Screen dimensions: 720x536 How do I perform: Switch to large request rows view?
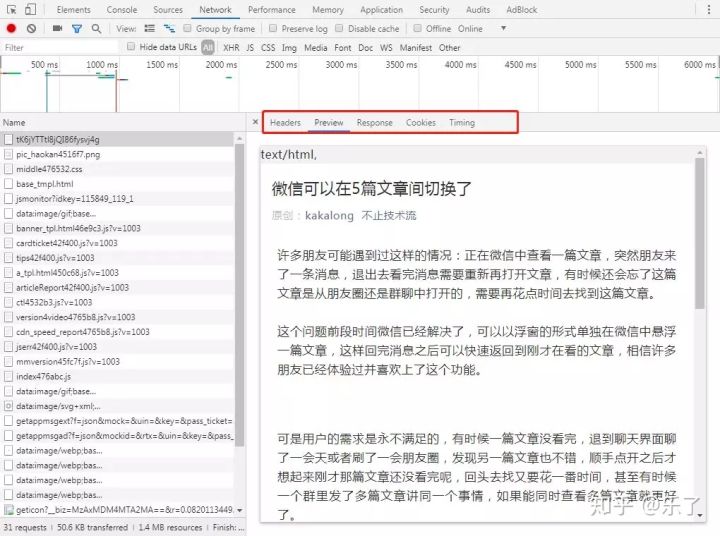(x=150, y=28)
